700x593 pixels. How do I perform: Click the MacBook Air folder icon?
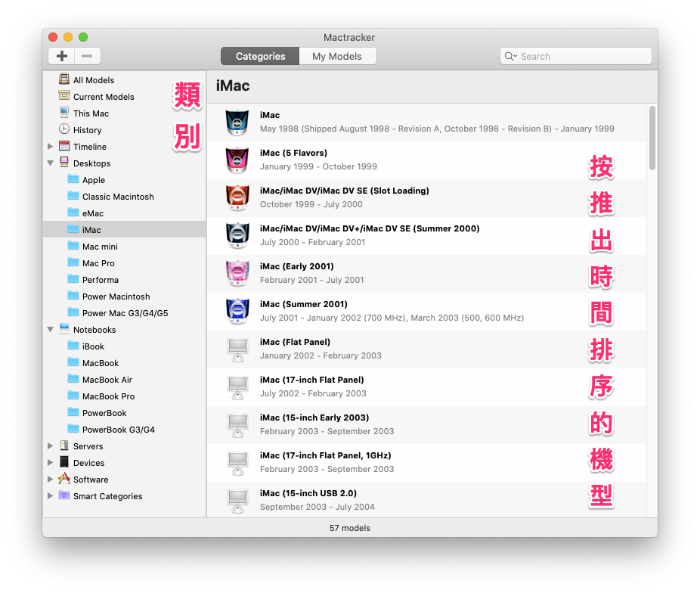click(73, 379)
